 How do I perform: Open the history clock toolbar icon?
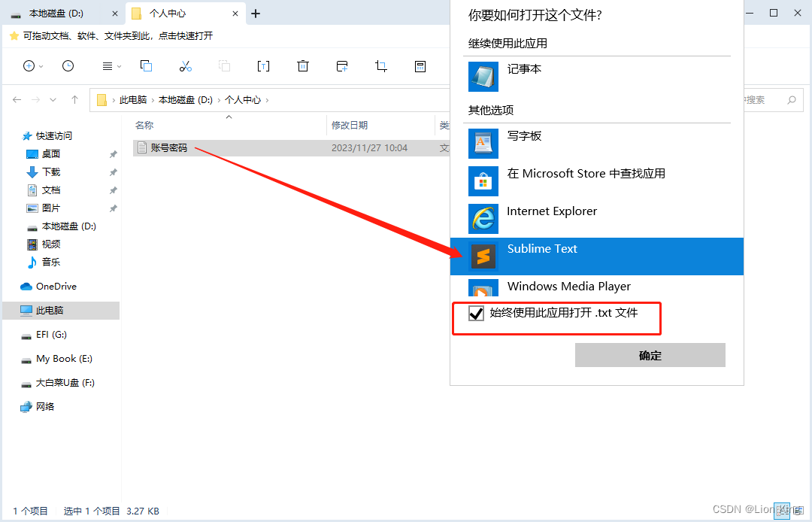click(68, 65)
